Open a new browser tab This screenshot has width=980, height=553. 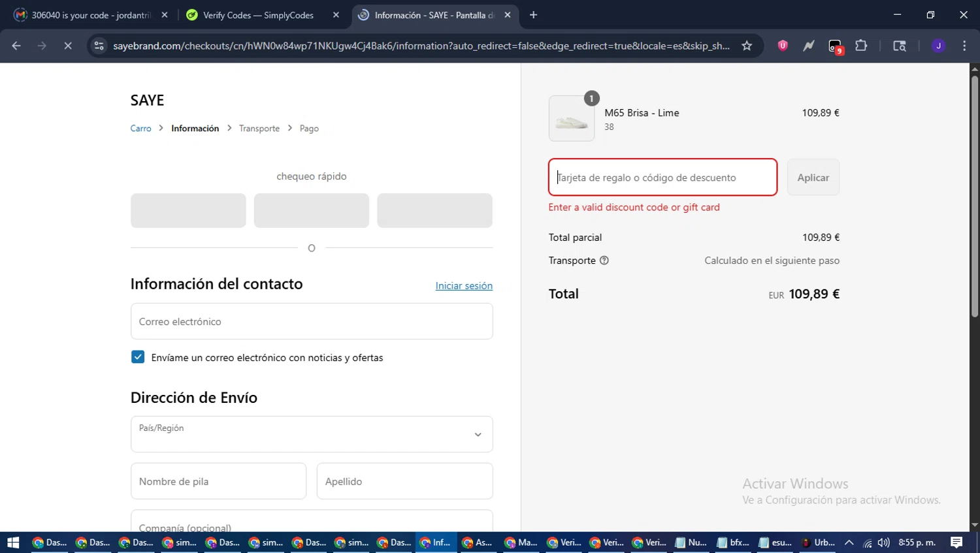point(533,15)
